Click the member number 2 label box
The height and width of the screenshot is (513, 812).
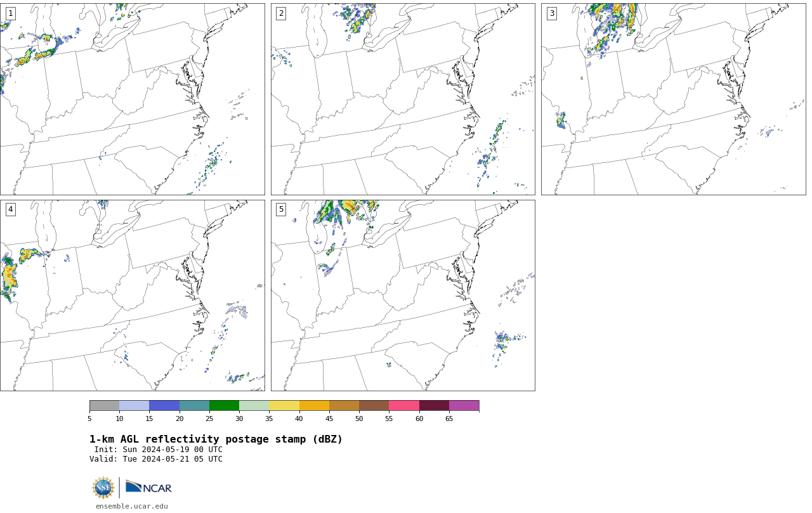[281, 13]
